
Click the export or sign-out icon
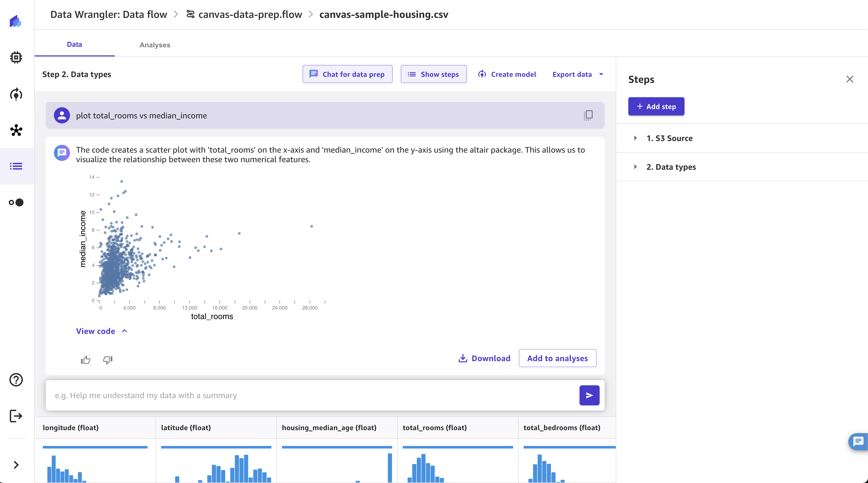click(16, 416)
